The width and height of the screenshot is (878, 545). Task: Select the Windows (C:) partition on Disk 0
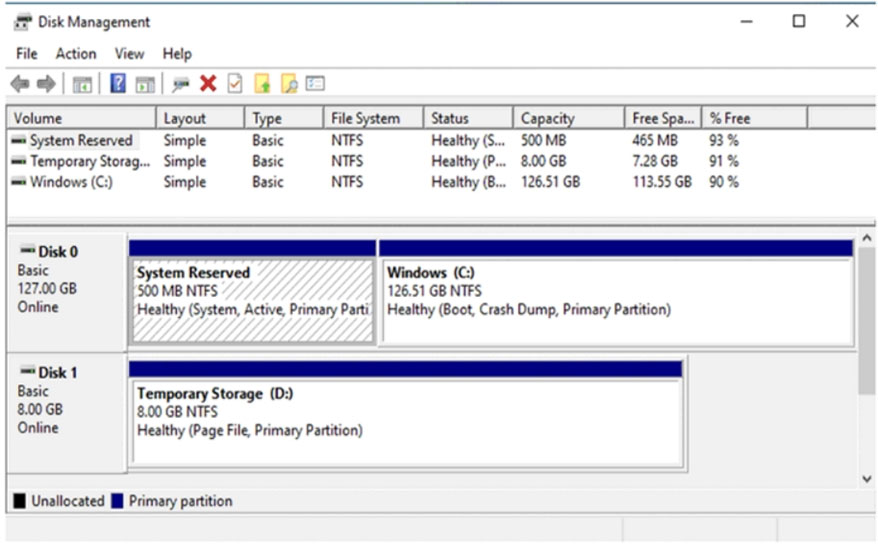coord(615,302)
